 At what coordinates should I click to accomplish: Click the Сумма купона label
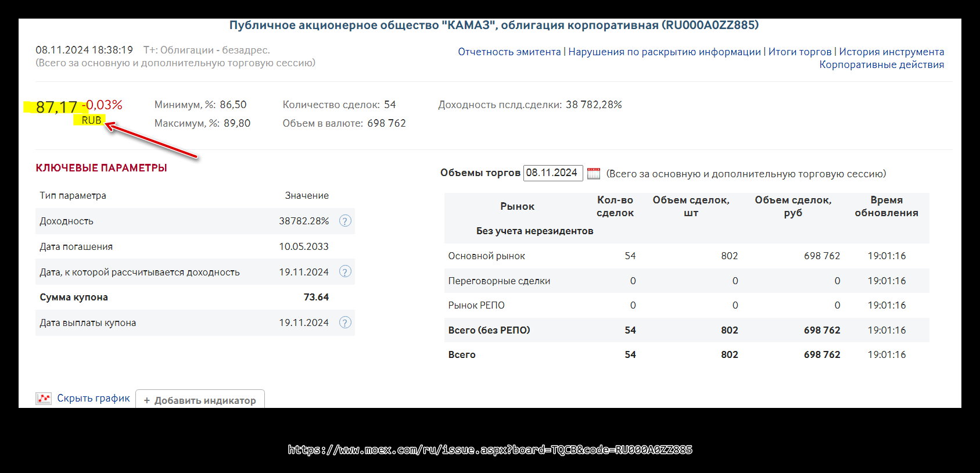click(x=74, y=297)
